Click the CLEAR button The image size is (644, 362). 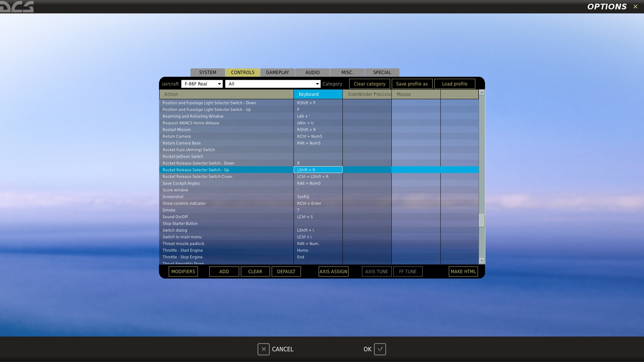[x=255, y=271]
